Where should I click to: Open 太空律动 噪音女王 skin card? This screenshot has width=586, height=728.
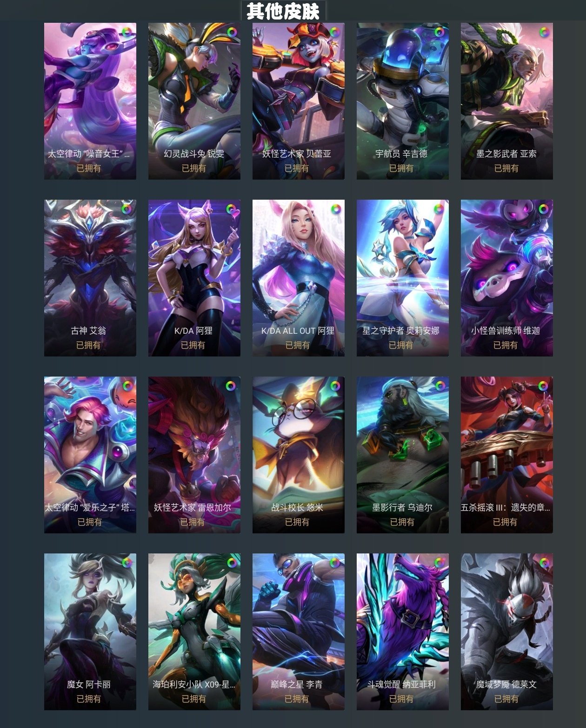click(90, 101)
